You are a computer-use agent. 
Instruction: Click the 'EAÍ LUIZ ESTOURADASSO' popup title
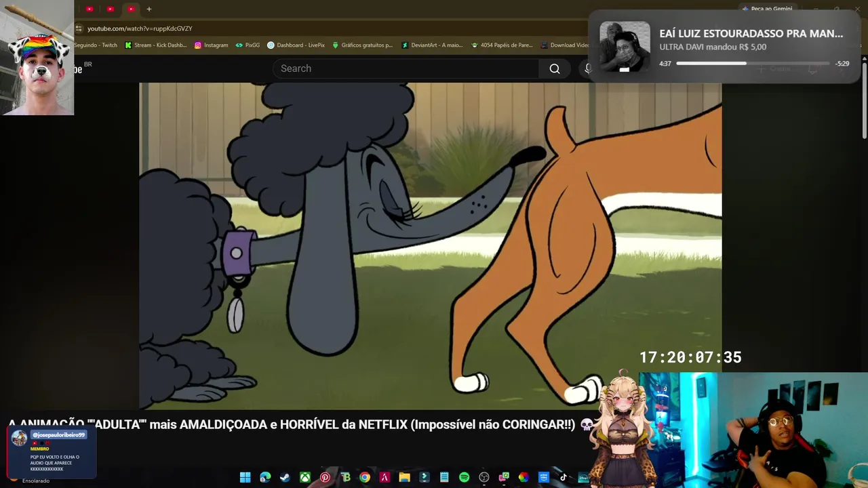(751, 33)
